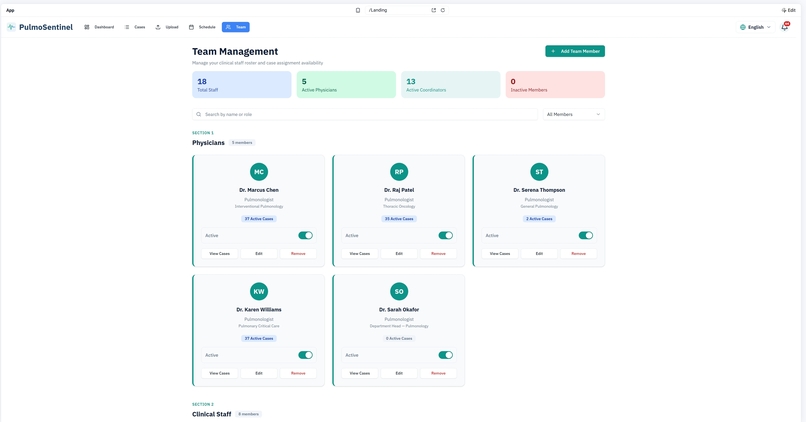Screen dimensions: 806x422
Task: Click the Total Staff stat card
Action: [242, 85]
